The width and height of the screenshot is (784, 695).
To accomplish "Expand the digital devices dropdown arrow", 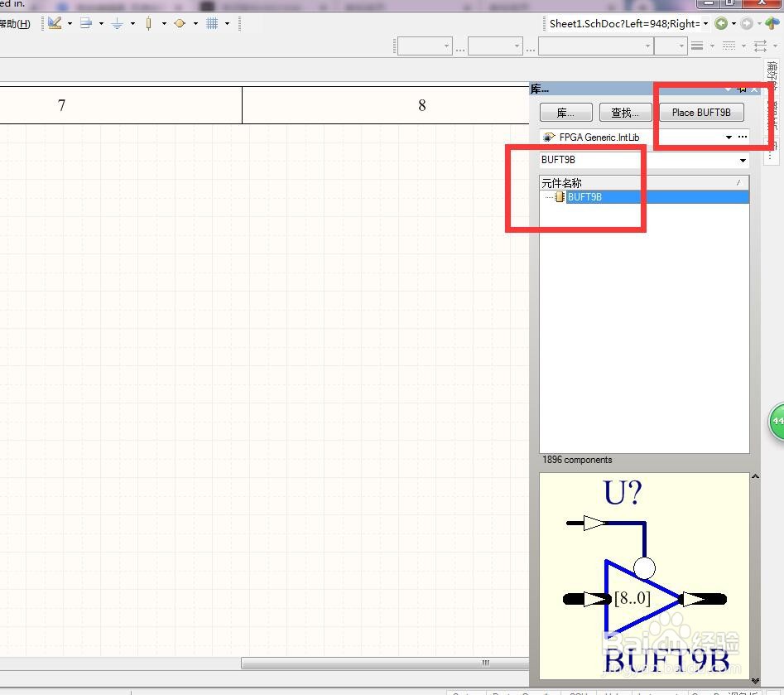I will (164, 23).
